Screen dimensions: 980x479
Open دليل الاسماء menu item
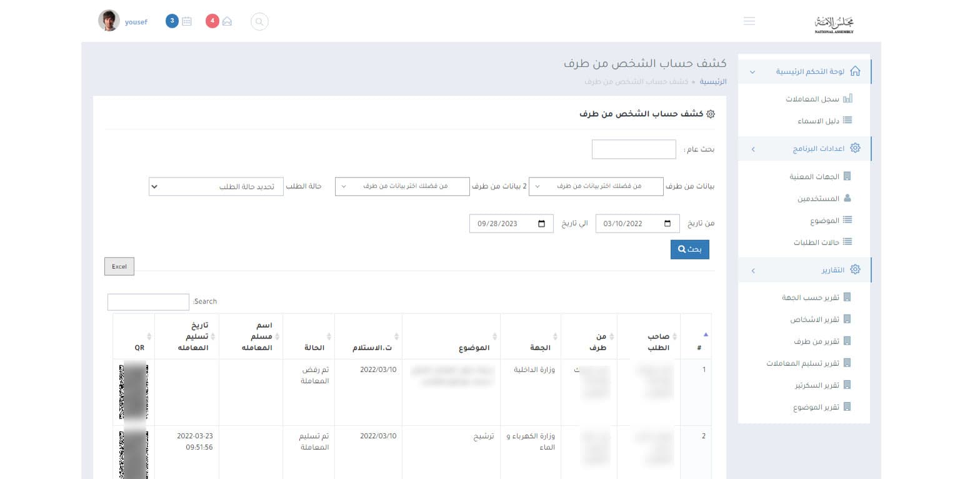coord(817,121)
